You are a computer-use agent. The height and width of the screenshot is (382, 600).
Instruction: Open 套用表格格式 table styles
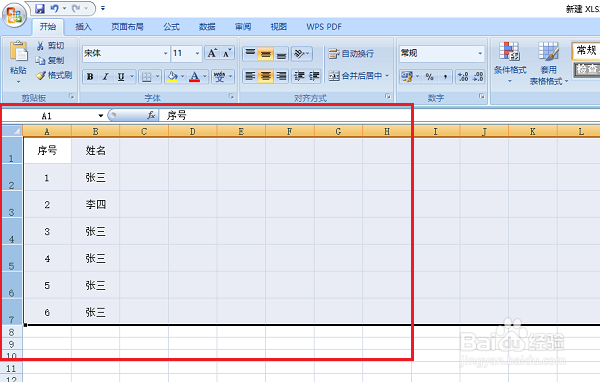click(548, 64)
